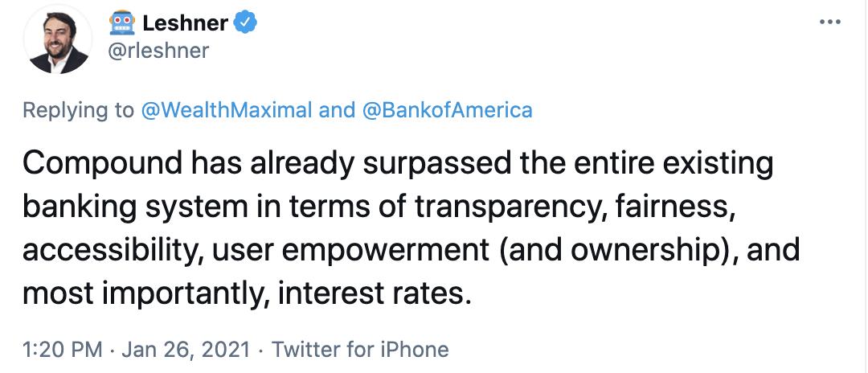This screenshot has height=373, width=868.
Task: Open the @WealthMaximal profile link
Action: point(226,110)
